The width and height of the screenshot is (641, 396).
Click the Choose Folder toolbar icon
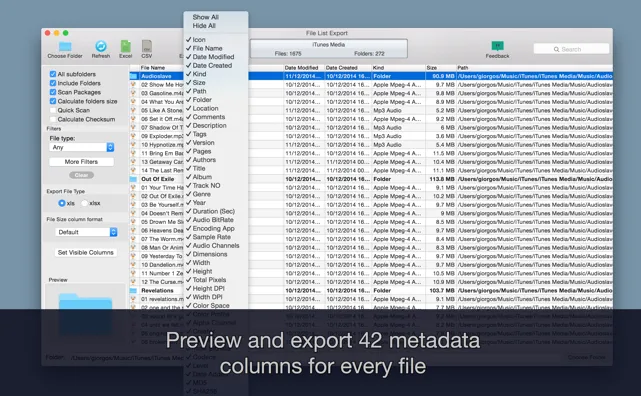click(65, 46)
